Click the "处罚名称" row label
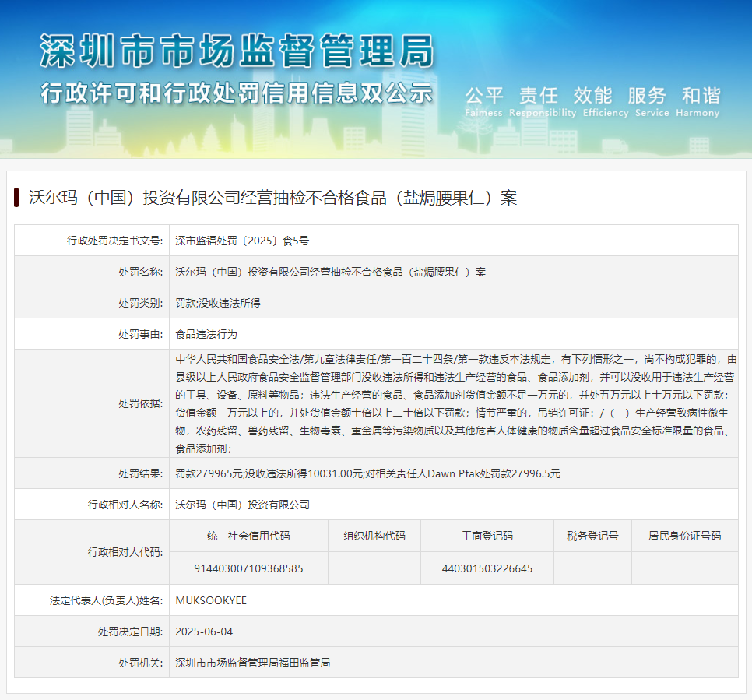 pos(141,272)
